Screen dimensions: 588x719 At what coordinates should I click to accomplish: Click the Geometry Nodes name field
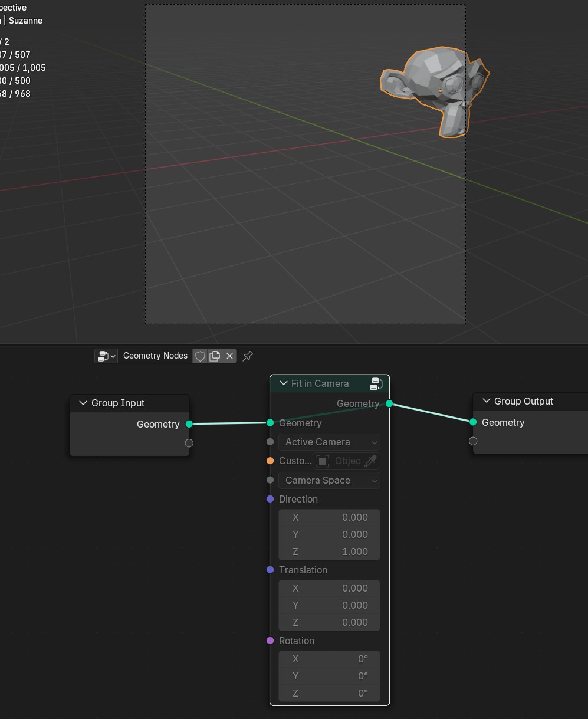(x=155, y=356)
